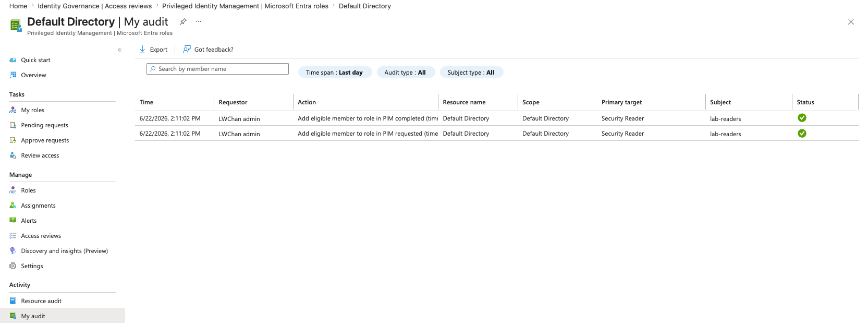The width and height of the screenshot is (868, 325).
Task: Open Identity Governance Access reviews breadcrumb
Action: (95, 6)
